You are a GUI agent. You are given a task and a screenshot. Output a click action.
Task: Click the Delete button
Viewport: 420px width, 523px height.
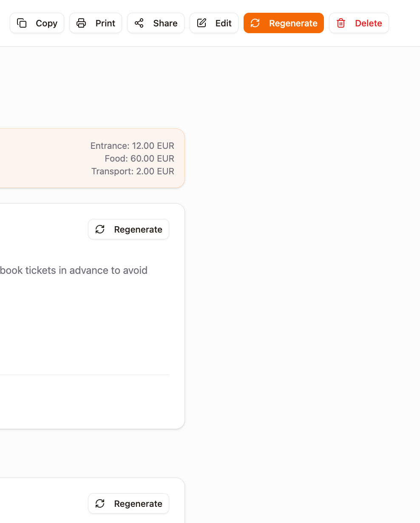pos(359,23)
